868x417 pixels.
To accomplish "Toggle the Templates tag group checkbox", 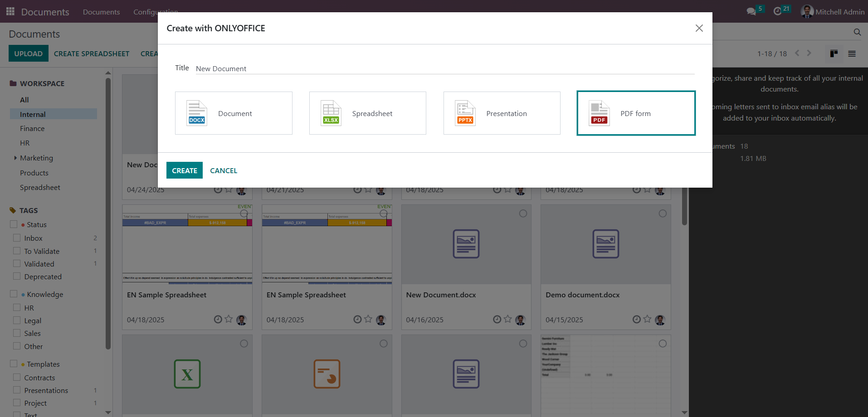I will pyautogui.click(x=14, y=364).
